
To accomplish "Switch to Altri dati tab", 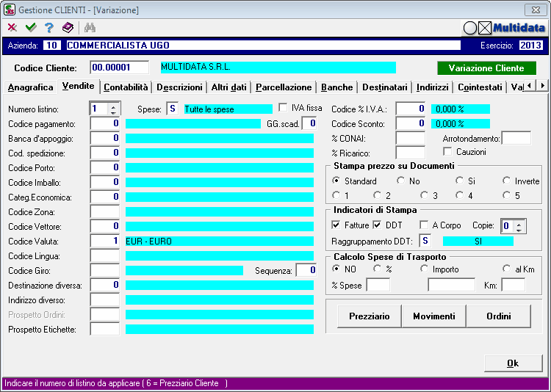I will point(228,87).
